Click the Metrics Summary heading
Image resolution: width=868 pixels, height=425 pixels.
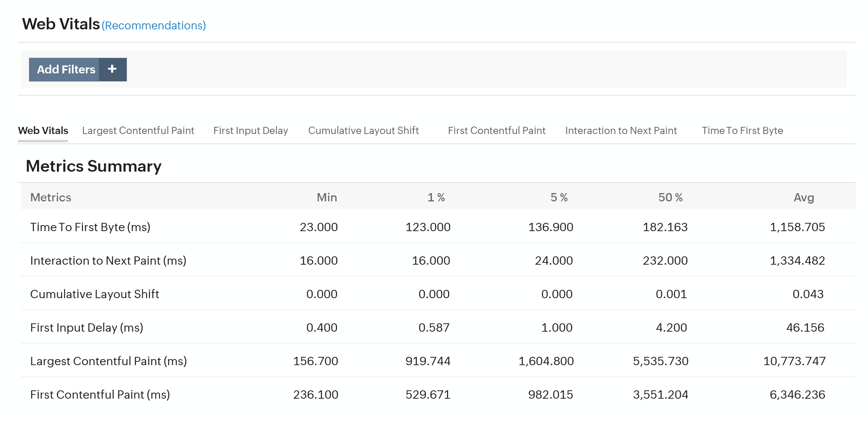click(x=94, y=166)
